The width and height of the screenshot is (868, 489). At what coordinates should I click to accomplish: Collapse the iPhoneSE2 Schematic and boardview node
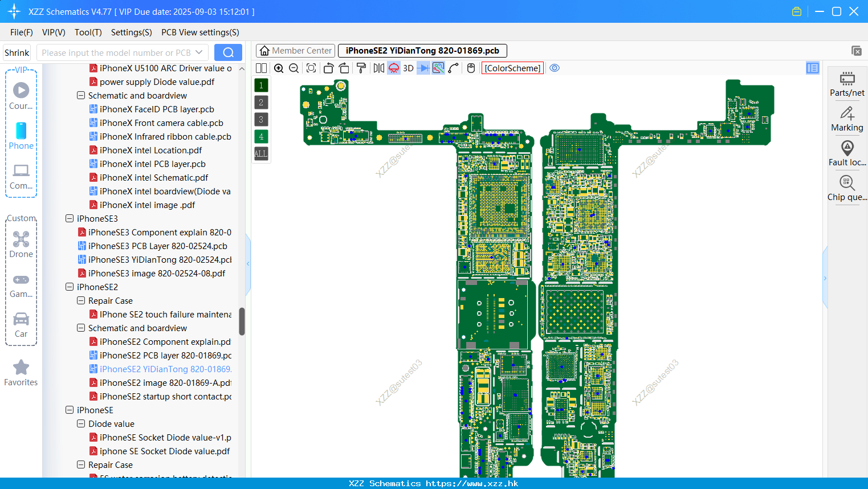point(81,328)
